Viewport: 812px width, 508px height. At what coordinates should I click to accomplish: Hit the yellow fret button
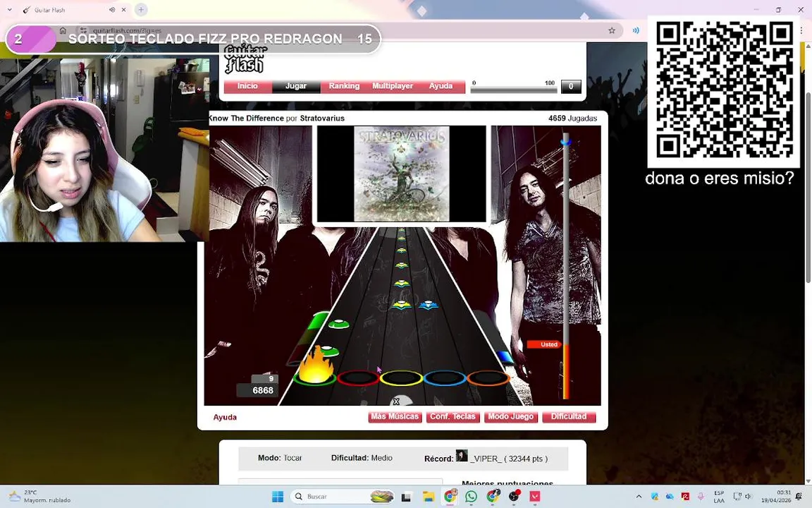click(401, 378)
